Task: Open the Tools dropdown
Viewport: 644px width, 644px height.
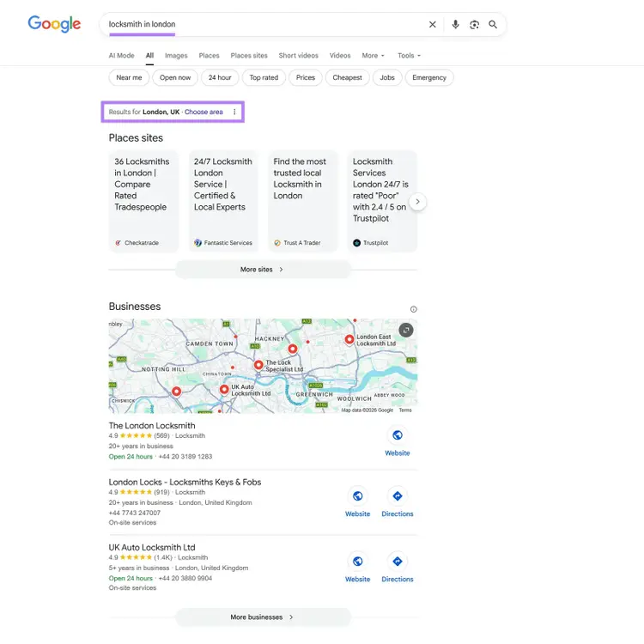Action: click(409, 56)
